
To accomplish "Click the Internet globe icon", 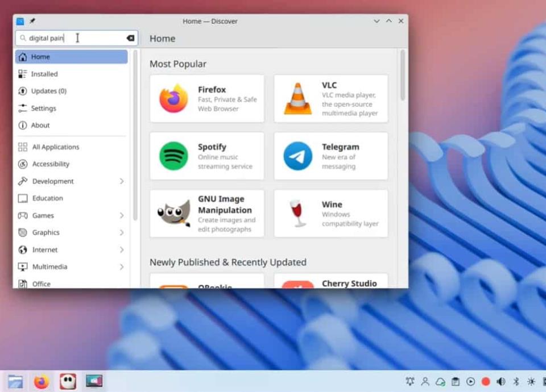I will click(x=23, y=250).
